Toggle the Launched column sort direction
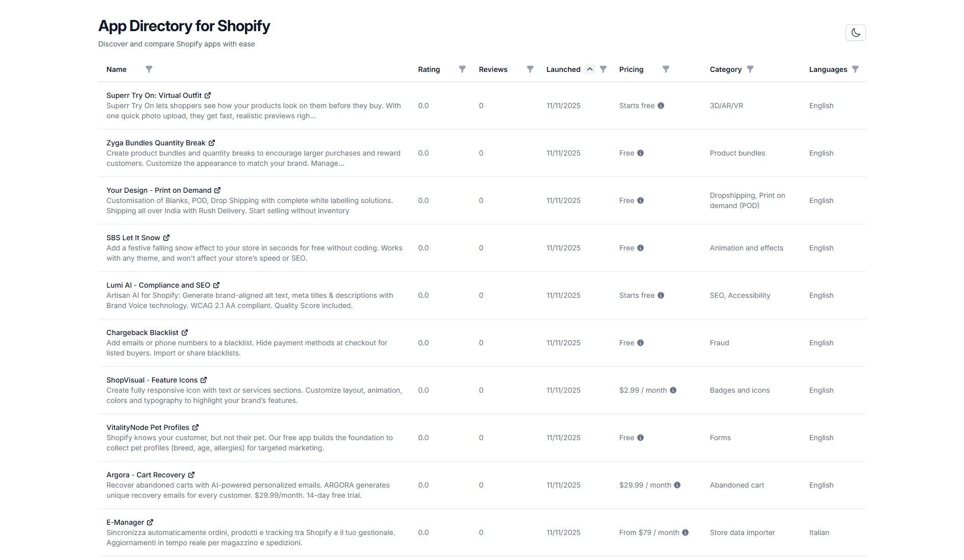The height and width of the screenshot is (560, 964). pyautogui.click(x=589, y=69)
